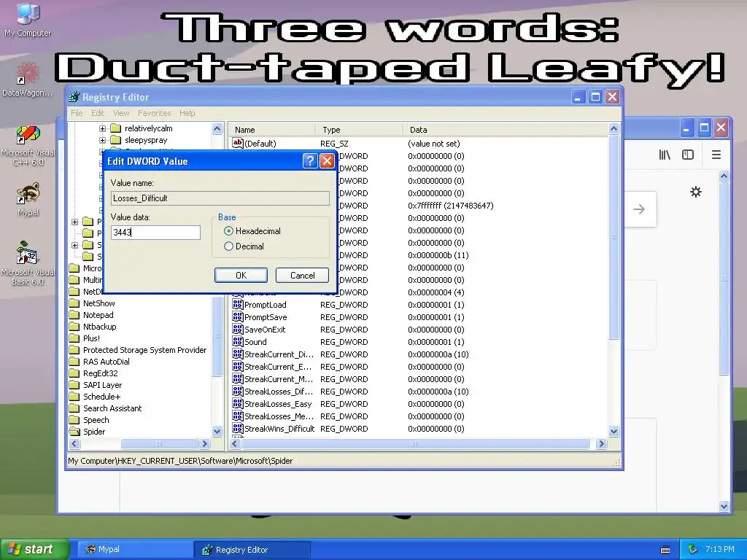Click the go arrow in Mypal window
The width and height of the screenshot is (747, 560).
[x=639, y=209]
